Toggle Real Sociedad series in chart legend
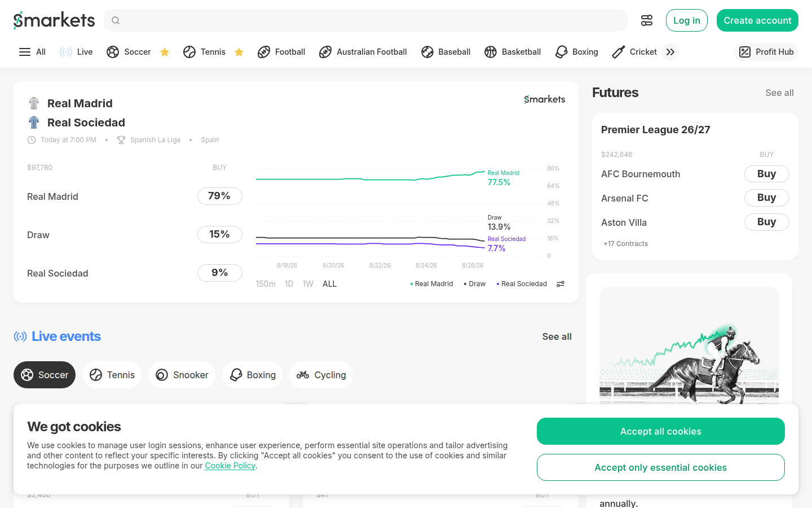The image size is (812, 508). [x=522, y=284]
